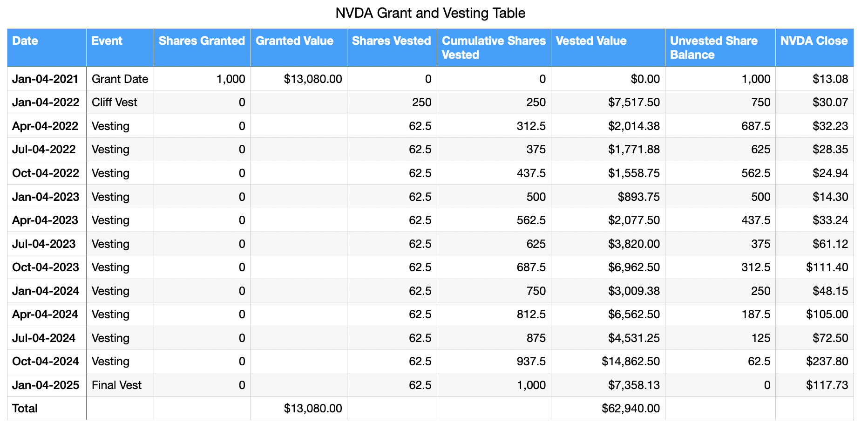
Task: Select the Cumulative Shares Vested header
Action: (x=493, y=48)
